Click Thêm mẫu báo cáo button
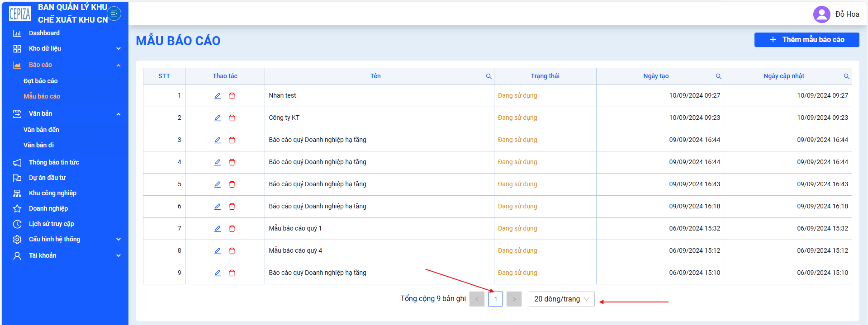The width and height of the screenshot is (868, 325). click(x=806, y=40)
